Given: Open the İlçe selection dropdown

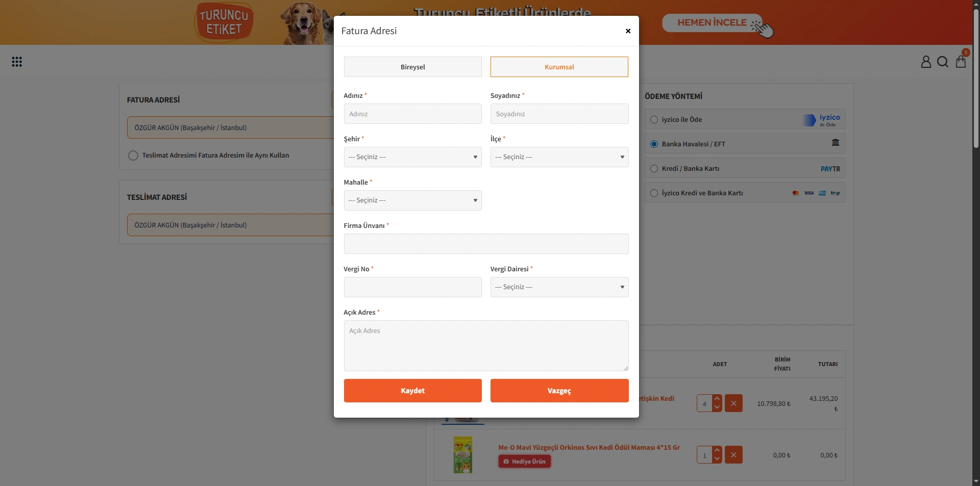Looking at the screenshot, I should [x=559, y=157].
